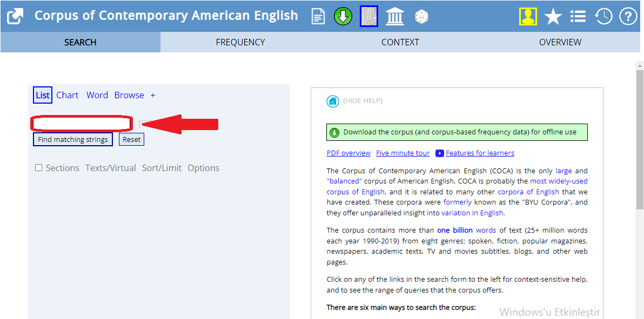
Task: Select the List search mode
Action: click(x=42, y=95)
